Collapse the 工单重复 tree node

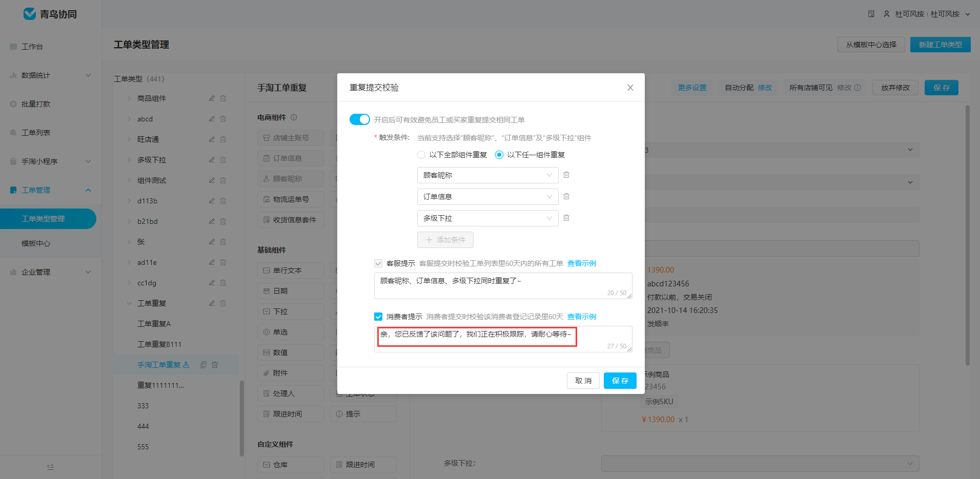[x=129, y=303]
